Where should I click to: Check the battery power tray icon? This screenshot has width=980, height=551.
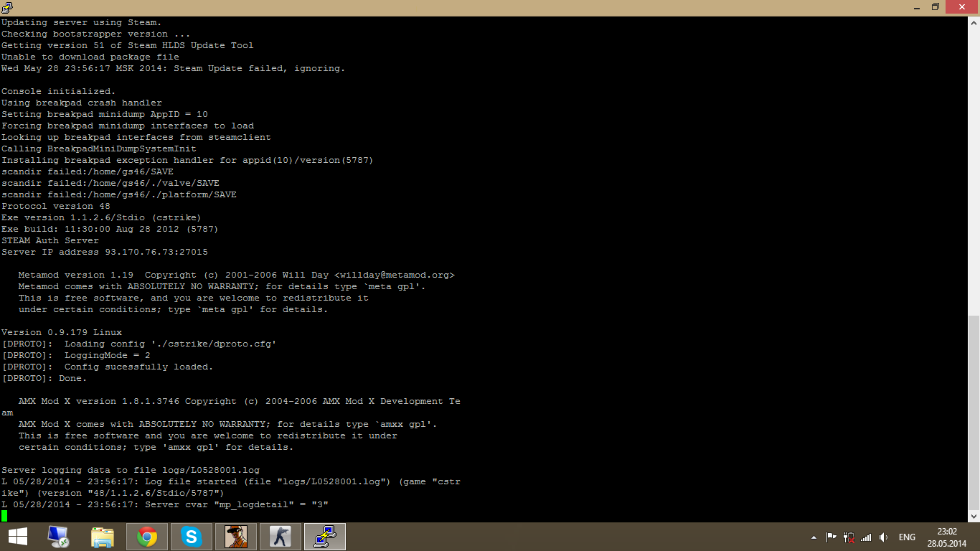(849, 537)
